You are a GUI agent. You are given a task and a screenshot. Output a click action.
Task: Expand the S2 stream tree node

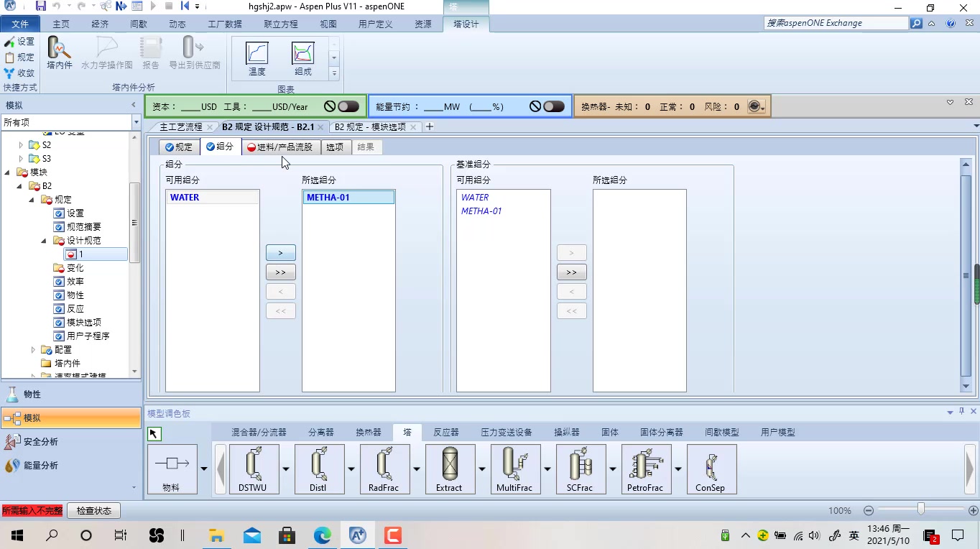[21, 145]
